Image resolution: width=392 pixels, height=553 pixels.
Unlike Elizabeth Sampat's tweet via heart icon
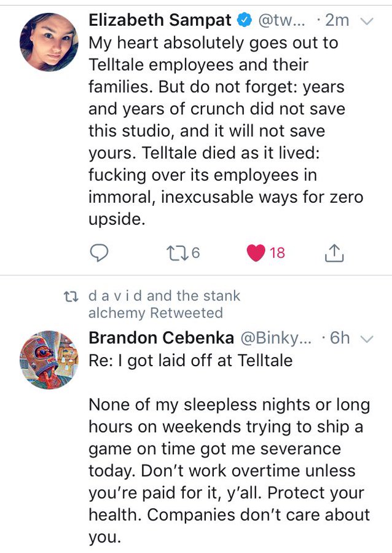pos(256,252)
